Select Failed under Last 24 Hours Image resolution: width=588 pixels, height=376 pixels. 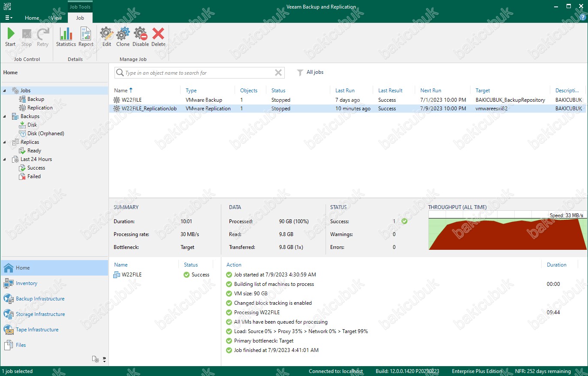pos(34,176)
